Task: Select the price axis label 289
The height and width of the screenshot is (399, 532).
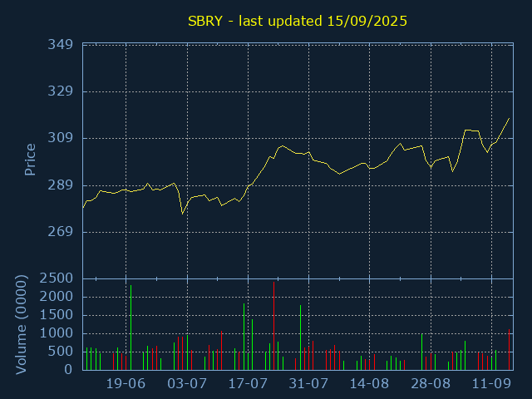Action: 61,185
